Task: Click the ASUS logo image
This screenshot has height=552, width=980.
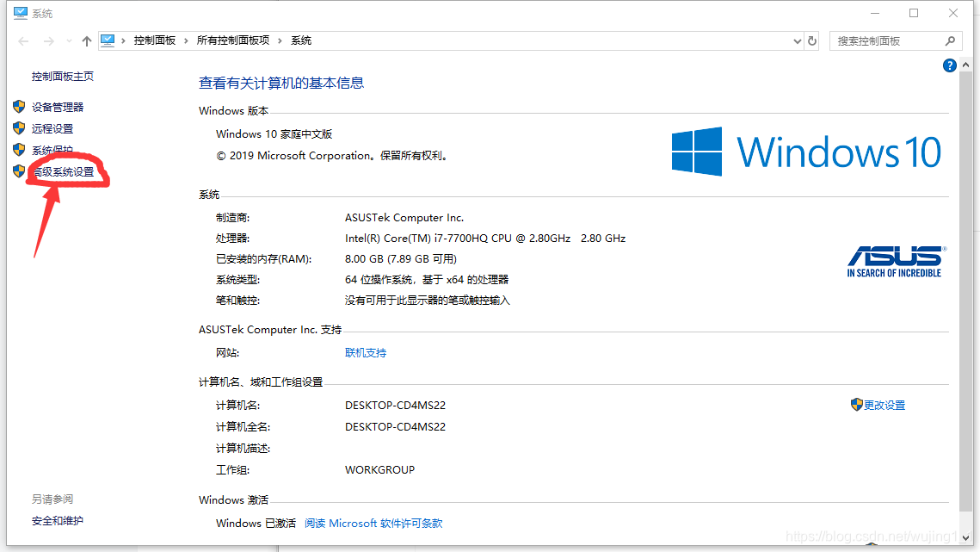Action: click(x=895, y=262)
